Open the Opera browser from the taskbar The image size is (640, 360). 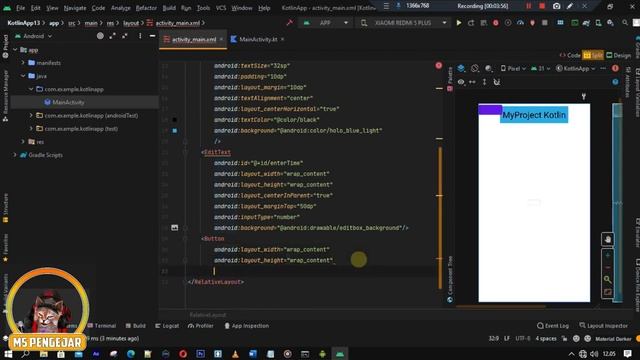(x=183, y=354)
